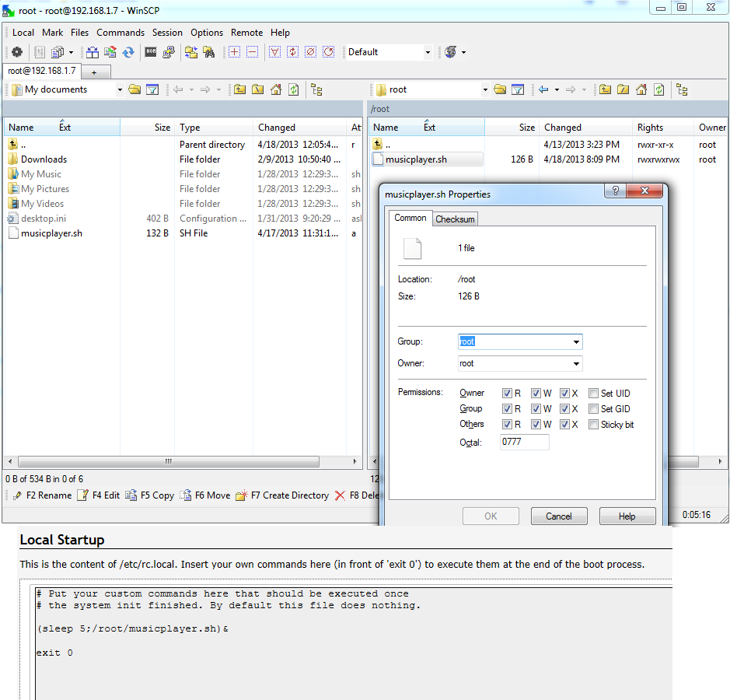Refresh the local panel file list
The width and height of the screenshot is (730, 700).
click(294, 89)
